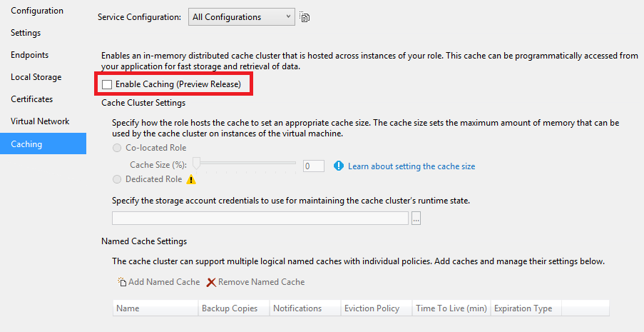Click the Cache Size percentage value box

point(313,166)
